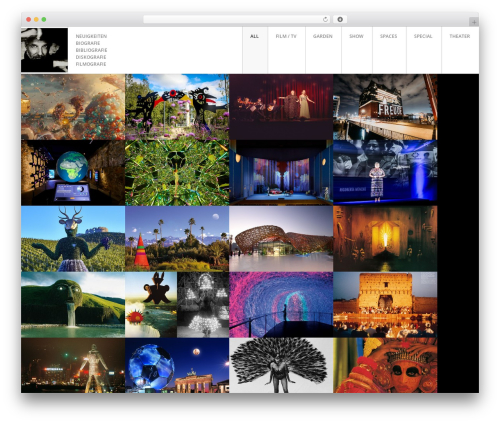
Task: Select the SPACES filter tab
Action: coord(389,50)
